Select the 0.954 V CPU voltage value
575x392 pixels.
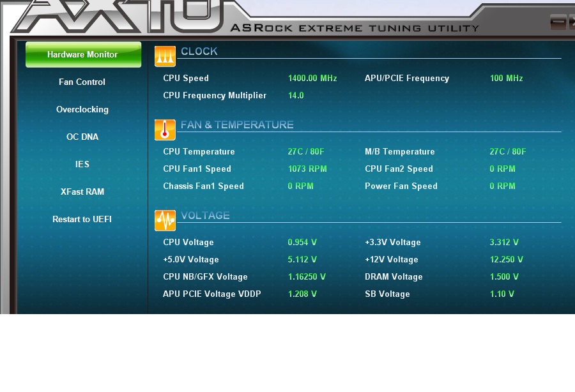[302, 242]
